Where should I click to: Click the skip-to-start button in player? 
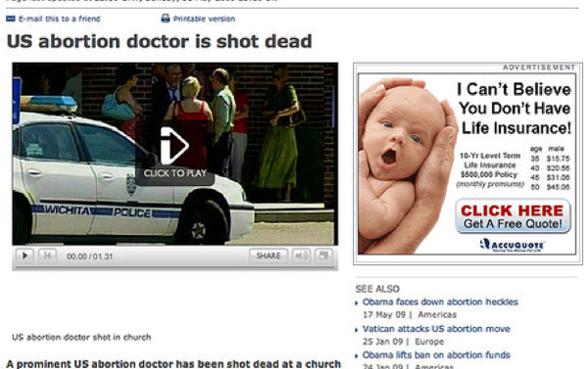[x=47, y=255]
